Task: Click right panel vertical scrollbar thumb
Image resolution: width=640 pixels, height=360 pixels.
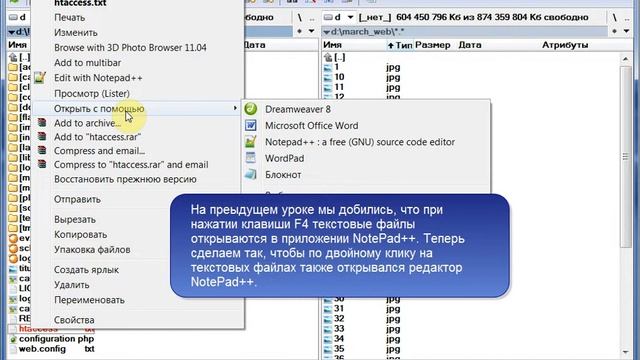Action: pyautogui.click(x=625, y=157)
